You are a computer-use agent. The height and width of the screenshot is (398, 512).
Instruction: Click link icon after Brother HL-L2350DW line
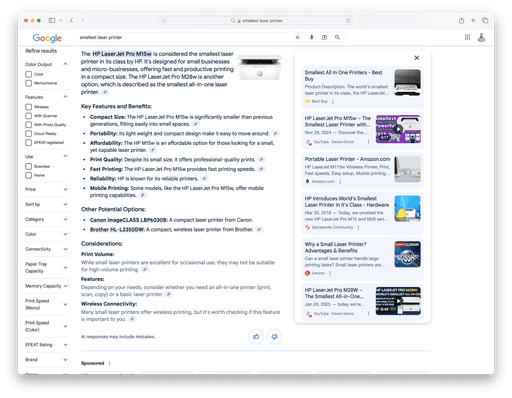(259, 229)
